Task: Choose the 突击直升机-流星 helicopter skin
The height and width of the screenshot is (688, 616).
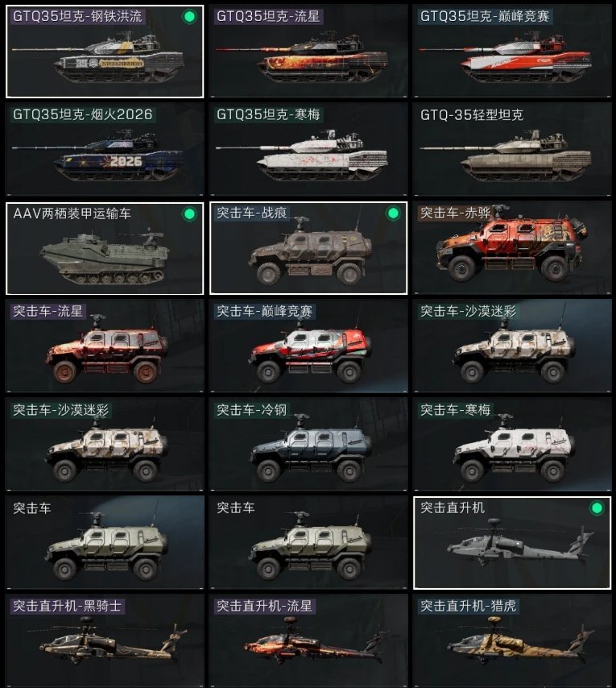Action: click(x=308, y=640)
